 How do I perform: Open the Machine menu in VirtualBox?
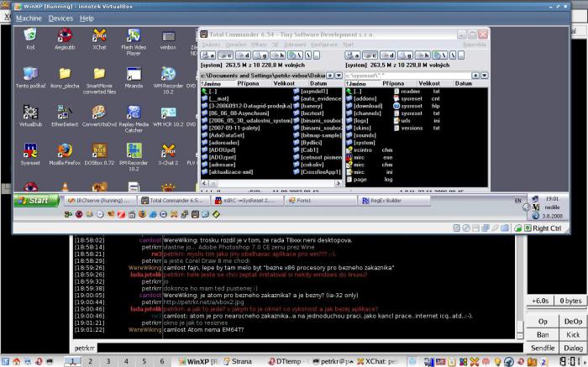click(x=29, y=18)
